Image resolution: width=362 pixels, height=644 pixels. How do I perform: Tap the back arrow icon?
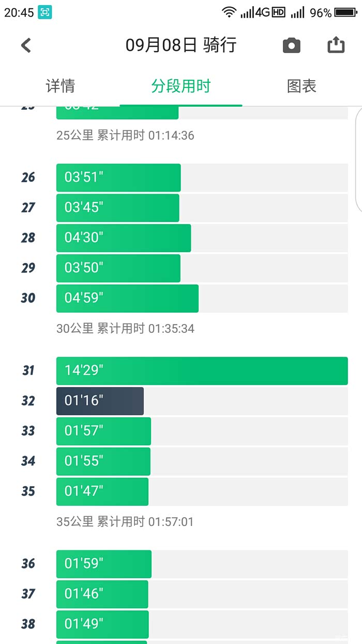(26, 46)
